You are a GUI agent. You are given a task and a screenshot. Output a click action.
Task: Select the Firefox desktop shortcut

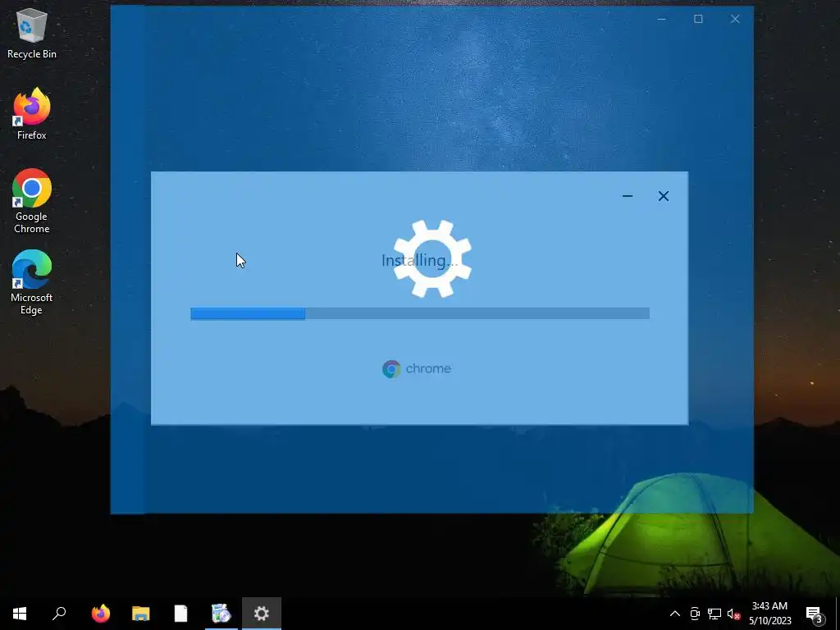coord(32,114)
